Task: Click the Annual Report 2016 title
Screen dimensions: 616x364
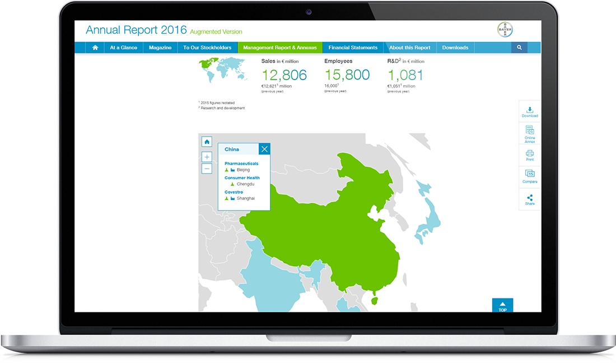Action: click(x=136, y=30)
